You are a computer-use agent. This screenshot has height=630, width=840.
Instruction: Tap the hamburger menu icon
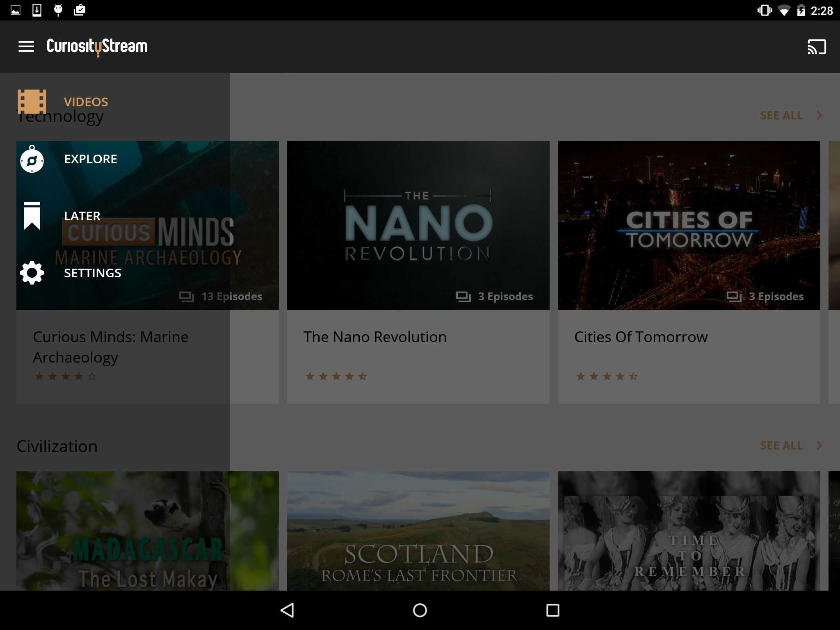coord(26,46)
